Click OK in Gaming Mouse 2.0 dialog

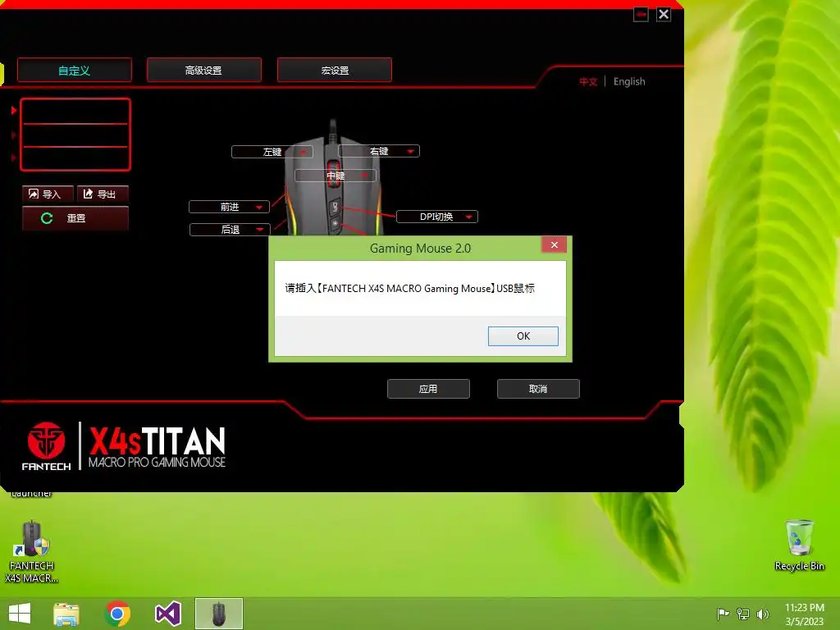point(523,336)
